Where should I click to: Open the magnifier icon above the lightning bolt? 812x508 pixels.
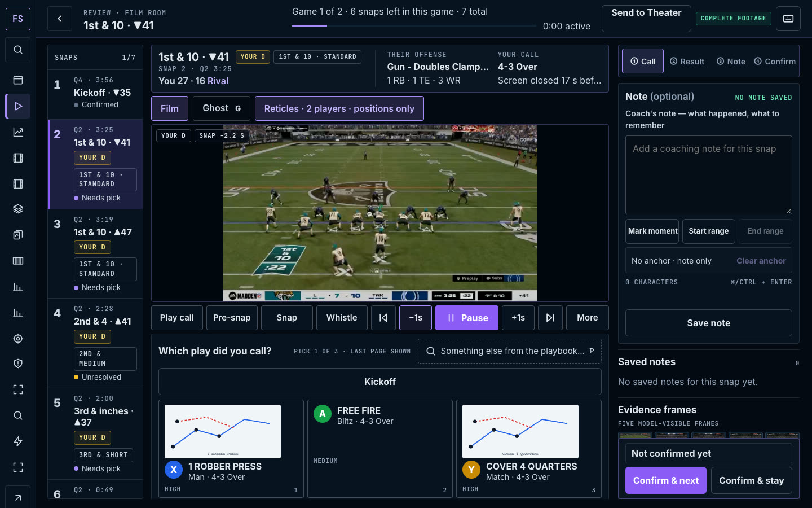(x=18, y=415)
